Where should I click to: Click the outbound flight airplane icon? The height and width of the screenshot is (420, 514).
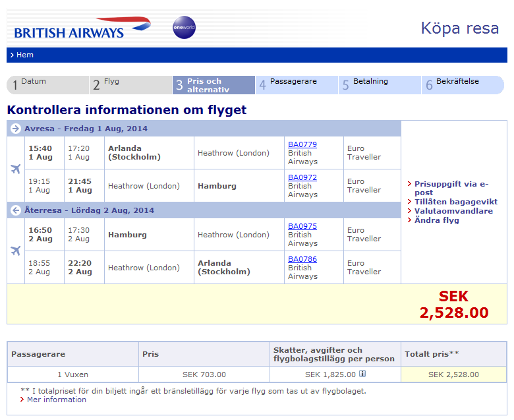(15, 169)
